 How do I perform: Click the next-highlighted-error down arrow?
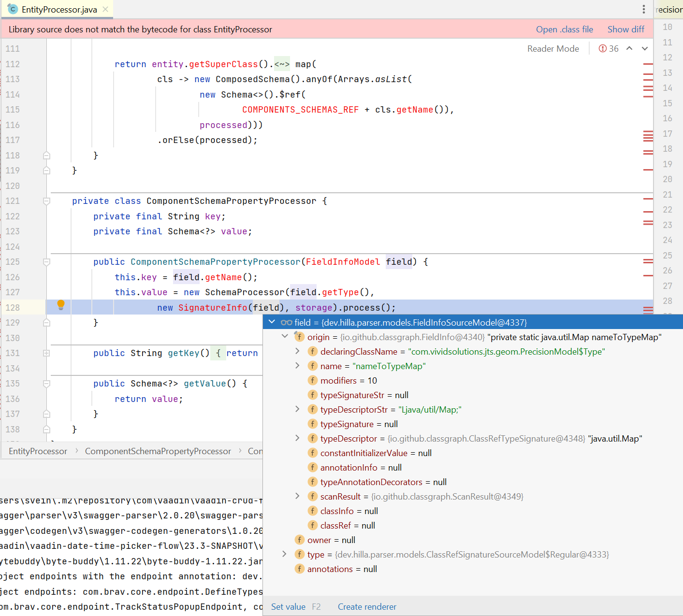pyautogui.click(x=645, y=48)
